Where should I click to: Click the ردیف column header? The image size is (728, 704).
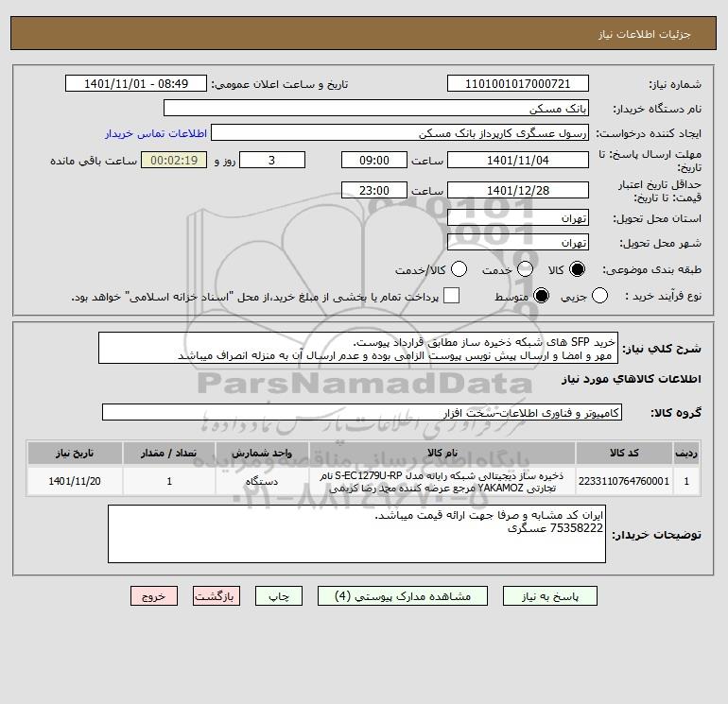(x=686, y=453)
